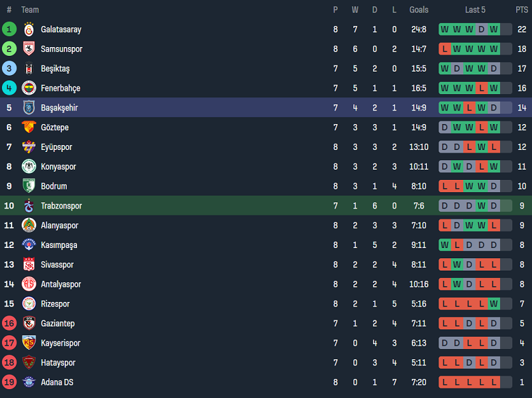The image size is (532, 398).
Task: Click the Adana DS team name
Action: [x=57, y=382]
